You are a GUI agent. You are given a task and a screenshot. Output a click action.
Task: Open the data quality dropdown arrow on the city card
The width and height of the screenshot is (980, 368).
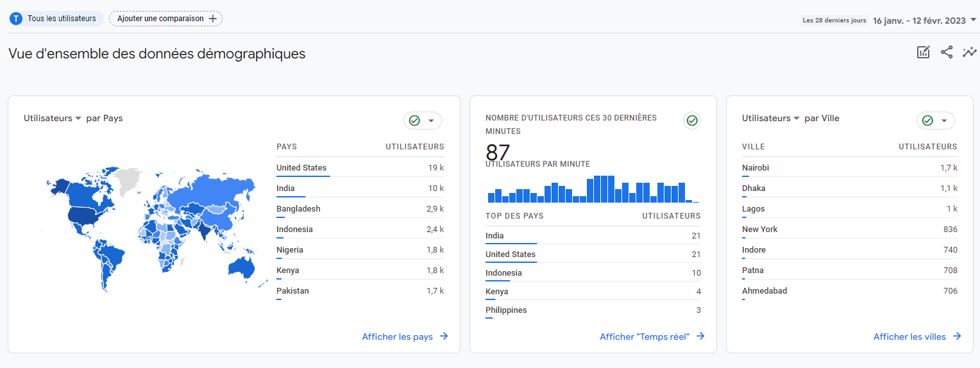click(x=944, y=121)
